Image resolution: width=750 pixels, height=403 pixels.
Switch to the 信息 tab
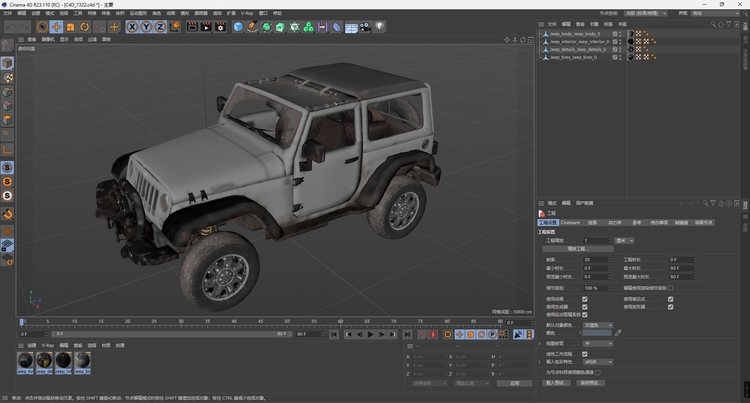click(592, 222)
